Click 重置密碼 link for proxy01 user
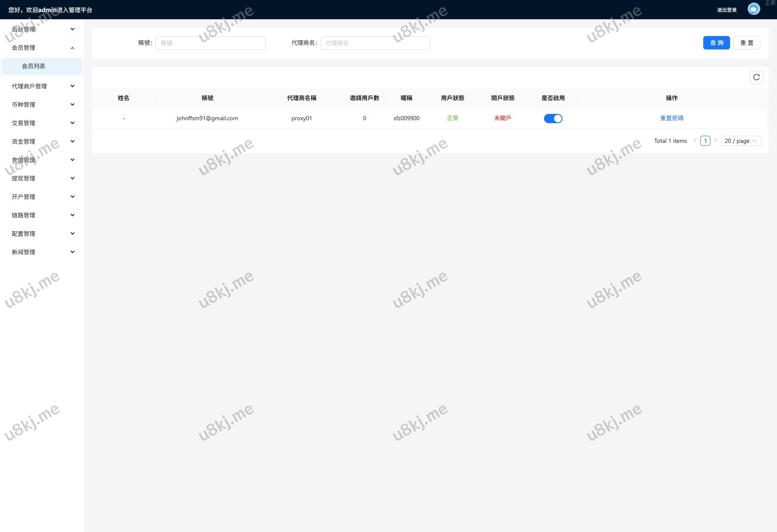777x532 pixels. tap(671, 118)
